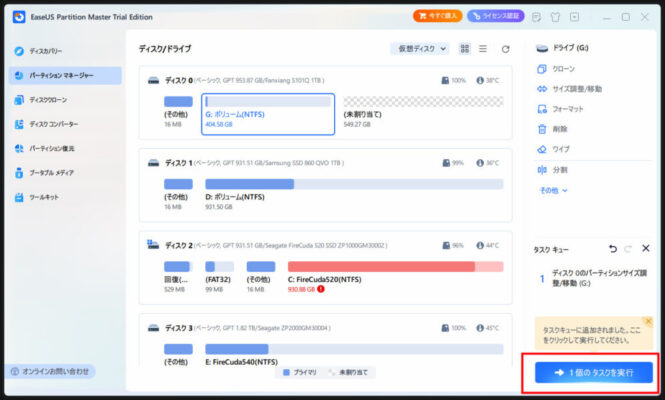Choose 分割 to split partition
This screenshot has width=665, height=400.
coord(552,170)
